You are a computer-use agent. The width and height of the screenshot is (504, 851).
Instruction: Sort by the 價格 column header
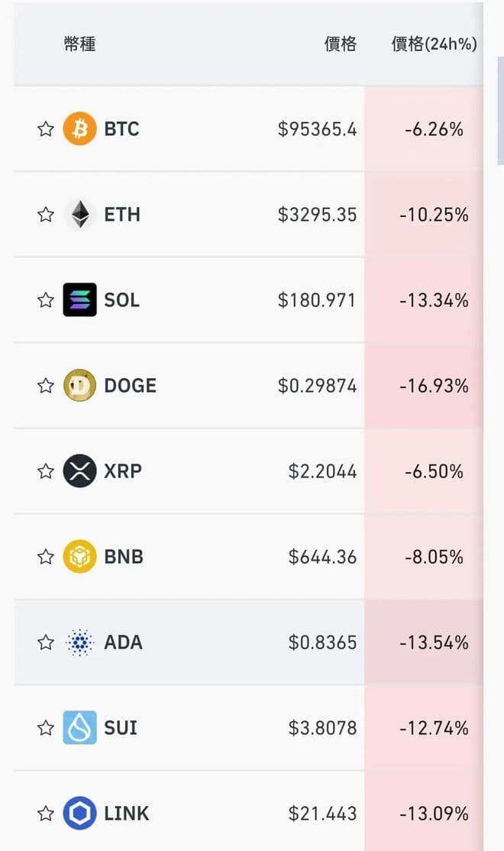[x=340, y=44]
